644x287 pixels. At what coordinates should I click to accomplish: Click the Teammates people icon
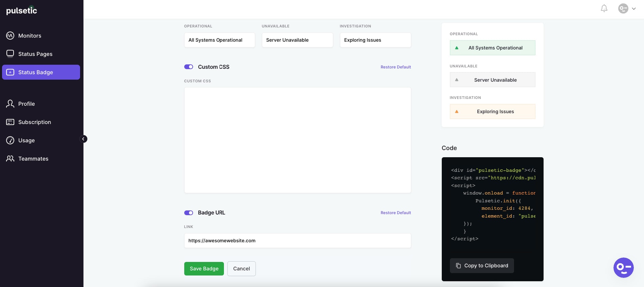10,159
